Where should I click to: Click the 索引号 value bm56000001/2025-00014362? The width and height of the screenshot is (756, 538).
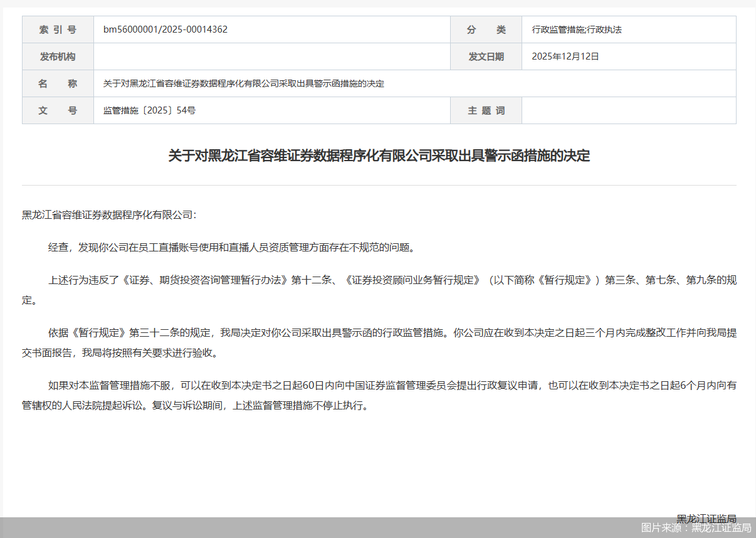[x=165, y=29]
